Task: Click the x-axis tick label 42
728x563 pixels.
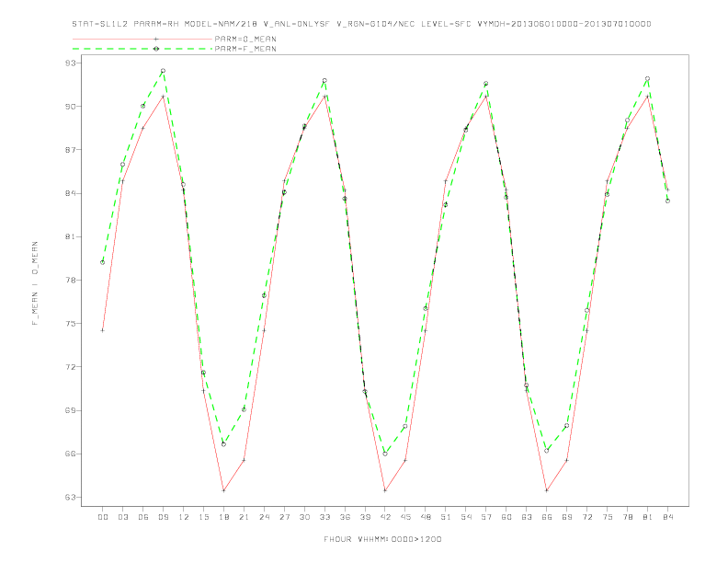Action: pos(385,517)
